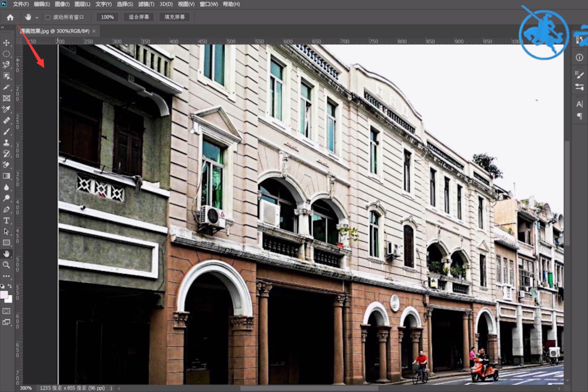Viewport: 588px width, 392px height.
Task: Select the Elliptical Marquee tool
Action: 6,54
